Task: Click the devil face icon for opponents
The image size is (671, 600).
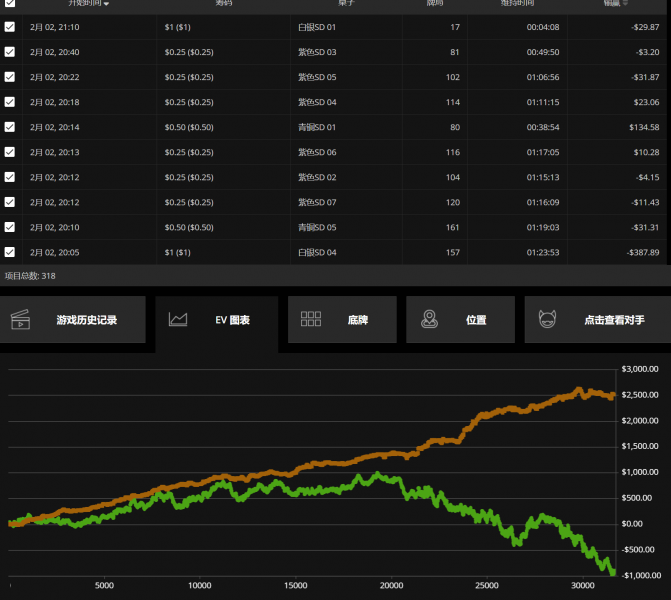Action: click(547, 320)
